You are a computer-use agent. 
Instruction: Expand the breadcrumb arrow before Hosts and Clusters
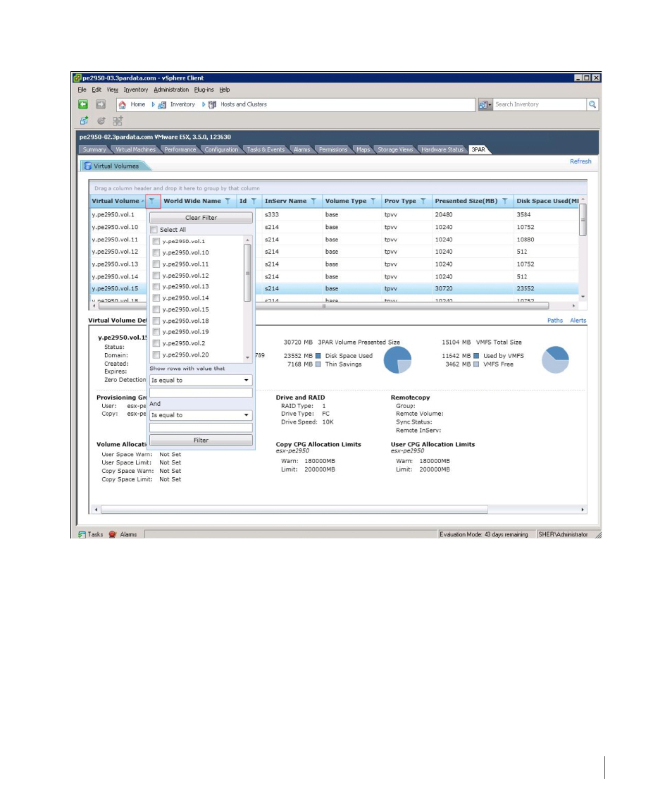click(x=204, y=104)
